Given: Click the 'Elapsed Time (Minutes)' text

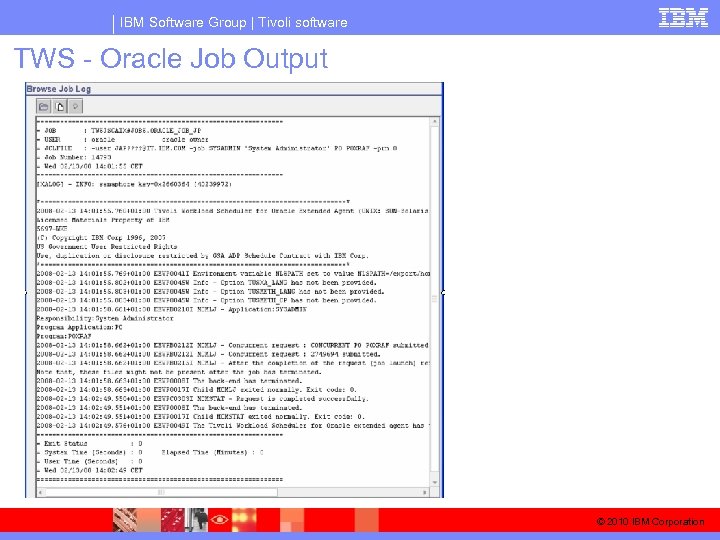Looking at the screenshot, I should pos(212,453).
